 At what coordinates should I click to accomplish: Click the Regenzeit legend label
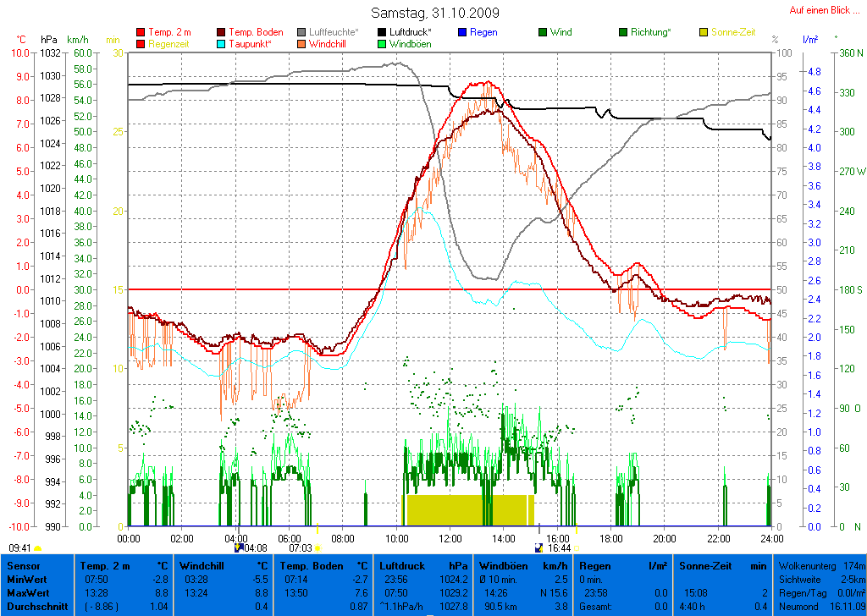[x=171, y=43]
